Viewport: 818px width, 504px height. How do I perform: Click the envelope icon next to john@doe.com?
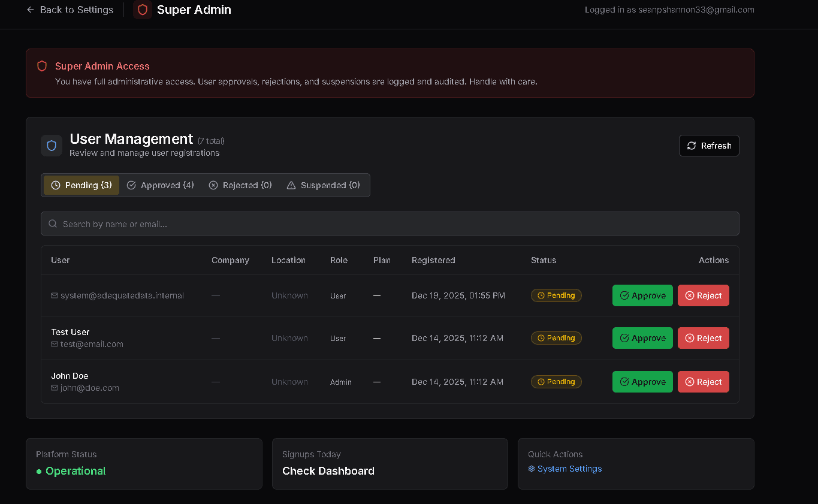(55, 388)
